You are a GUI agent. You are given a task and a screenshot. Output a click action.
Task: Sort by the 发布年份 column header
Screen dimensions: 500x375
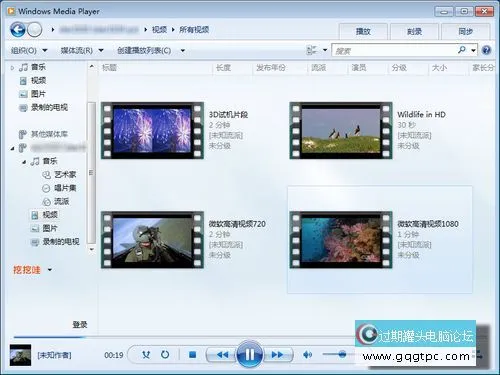[271, 68]
